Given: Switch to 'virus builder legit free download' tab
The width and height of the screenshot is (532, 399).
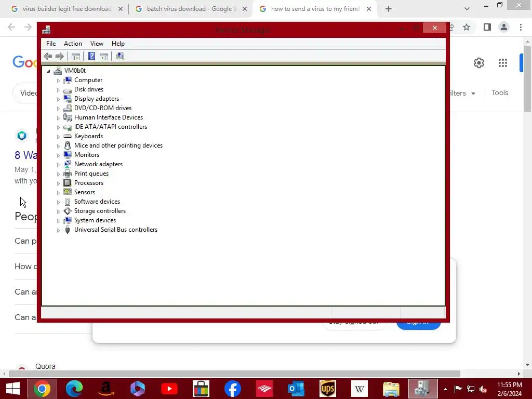Looking at the screenshot, I should (67, 9).
